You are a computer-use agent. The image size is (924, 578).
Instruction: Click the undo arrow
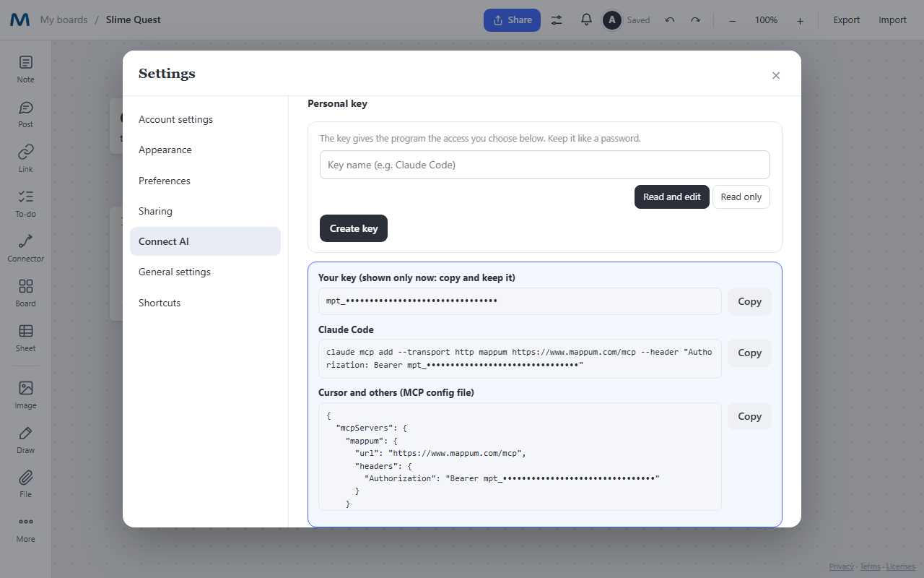tap(670, 20)
